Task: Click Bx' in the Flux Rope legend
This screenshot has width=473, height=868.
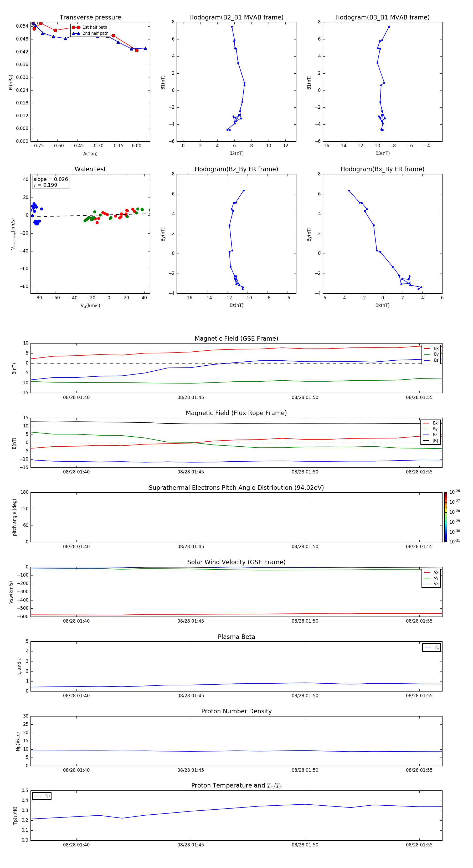Action: 436,423
